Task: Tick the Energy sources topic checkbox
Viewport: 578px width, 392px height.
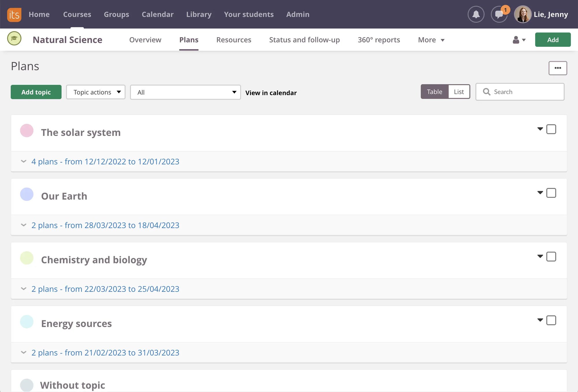Action: 551,320
